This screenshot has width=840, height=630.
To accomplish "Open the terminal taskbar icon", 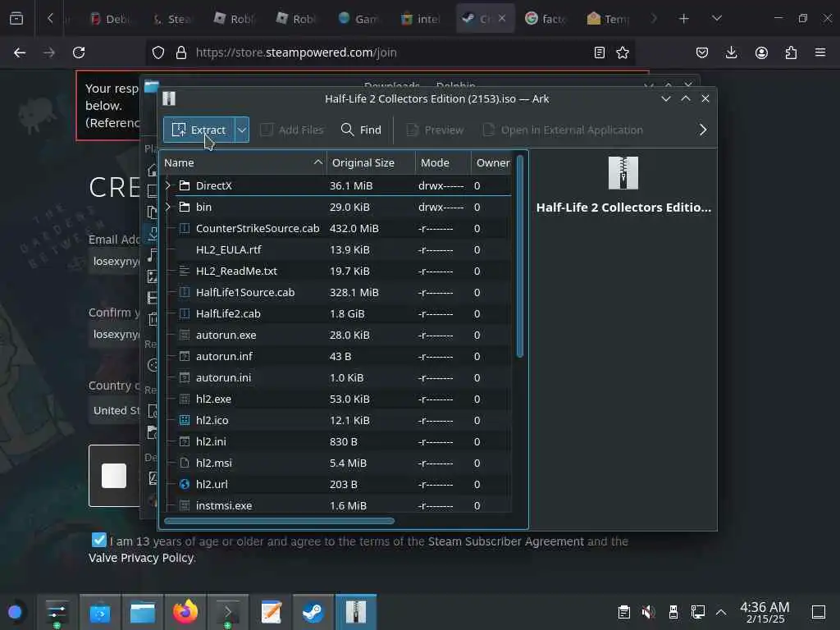I will [x=228, y=612].
